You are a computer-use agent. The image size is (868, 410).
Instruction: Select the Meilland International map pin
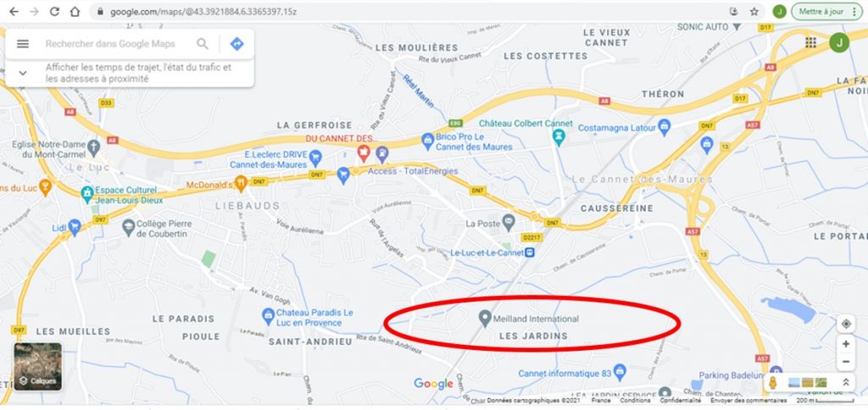(x=485, y=319)
